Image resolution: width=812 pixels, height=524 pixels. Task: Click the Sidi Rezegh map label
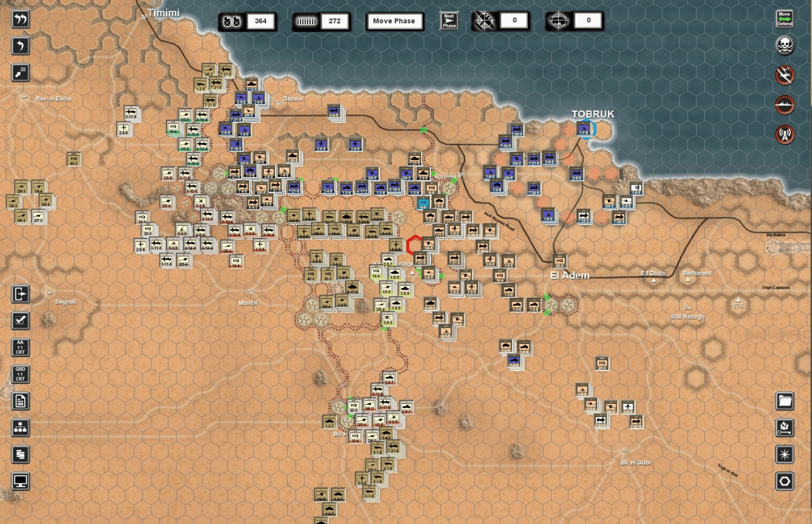[687, 316]
